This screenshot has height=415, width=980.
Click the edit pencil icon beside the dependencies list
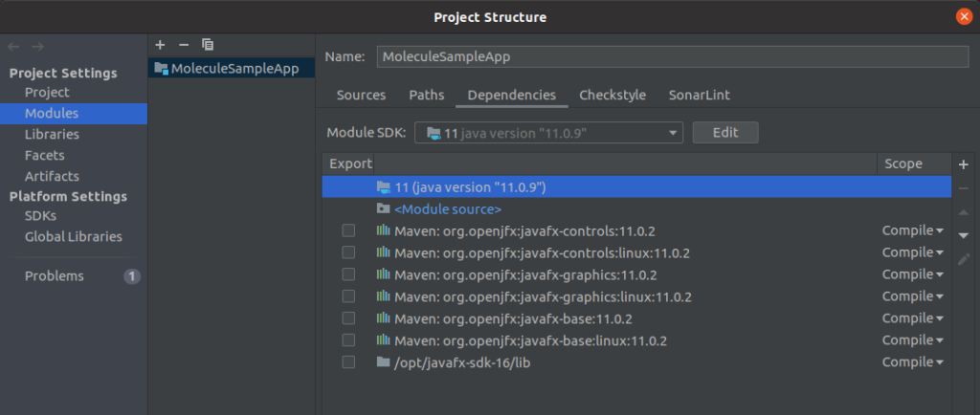963,259
